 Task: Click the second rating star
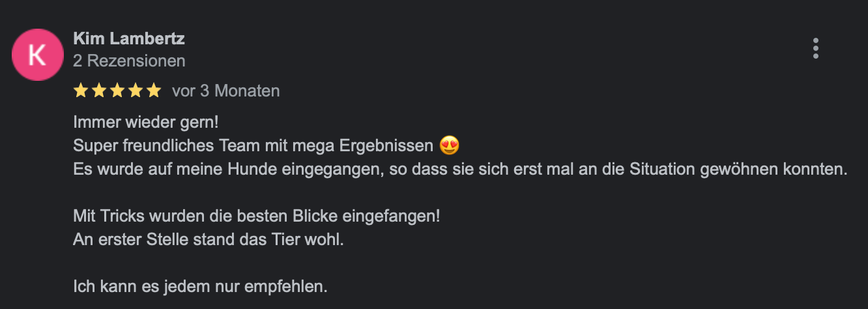pyautogui.click(x=99, y=91)
